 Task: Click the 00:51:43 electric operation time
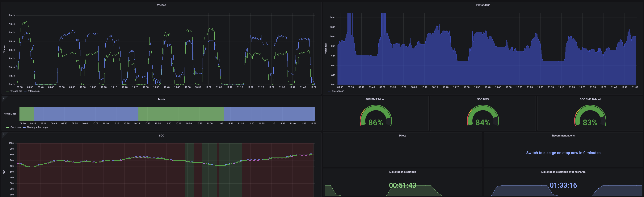402,185
